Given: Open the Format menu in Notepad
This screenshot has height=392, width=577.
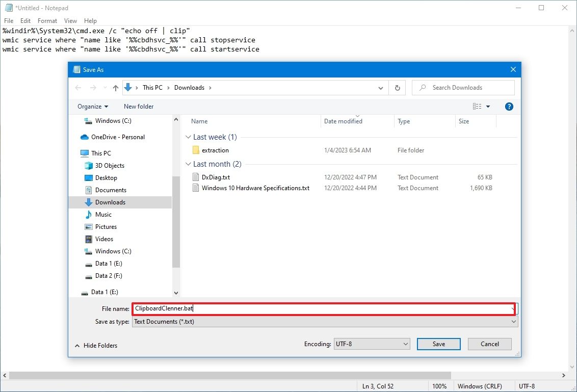Looking at the screenshot, I should point(47,20).
